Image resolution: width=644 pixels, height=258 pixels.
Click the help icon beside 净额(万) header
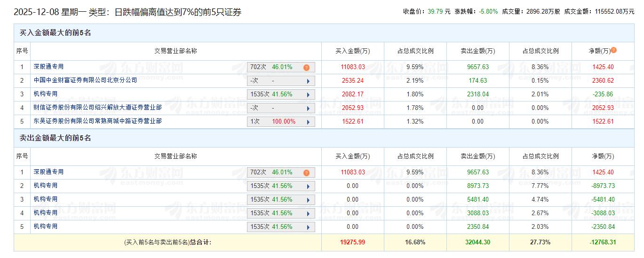point(613,50)
